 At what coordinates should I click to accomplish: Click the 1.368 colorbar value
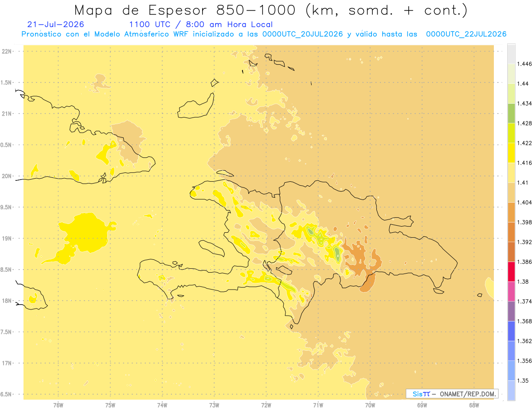(524, 321)
